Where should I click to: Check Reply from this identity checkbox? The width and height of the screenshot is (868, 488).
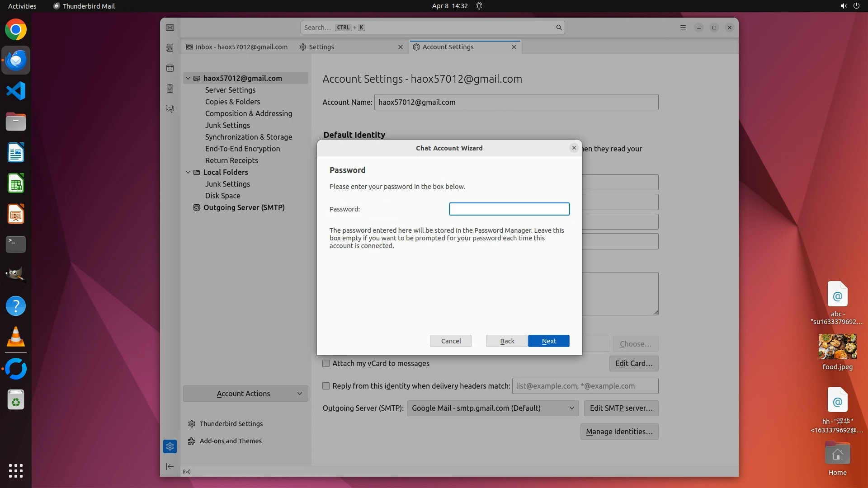[x=326, y=386]
